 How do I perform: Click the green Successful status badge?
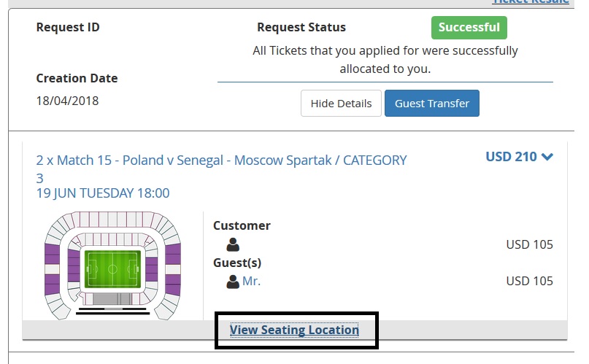[469, 28]
